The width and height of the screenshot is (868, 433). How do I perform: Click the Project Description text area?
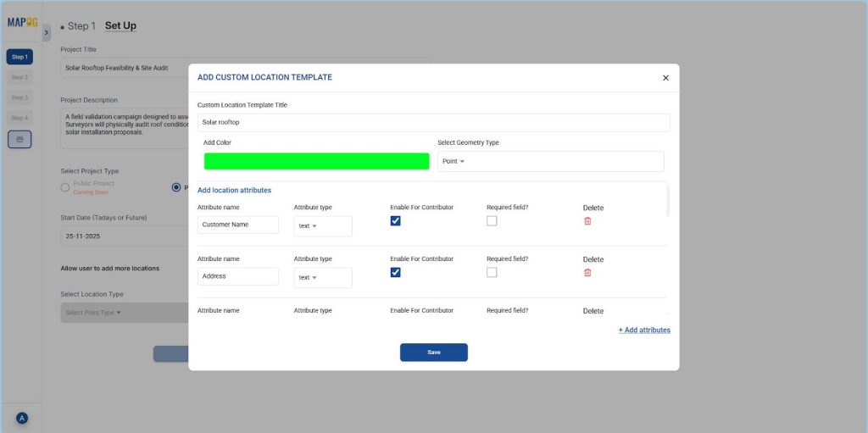pos(125,128)
